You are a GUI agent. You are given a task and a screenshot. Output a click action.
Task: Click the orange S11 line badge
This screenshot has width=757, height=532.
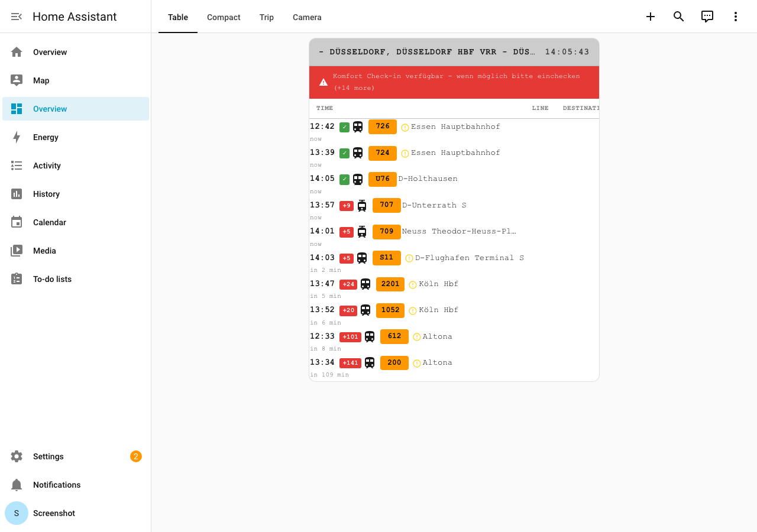tap(387, 258)
